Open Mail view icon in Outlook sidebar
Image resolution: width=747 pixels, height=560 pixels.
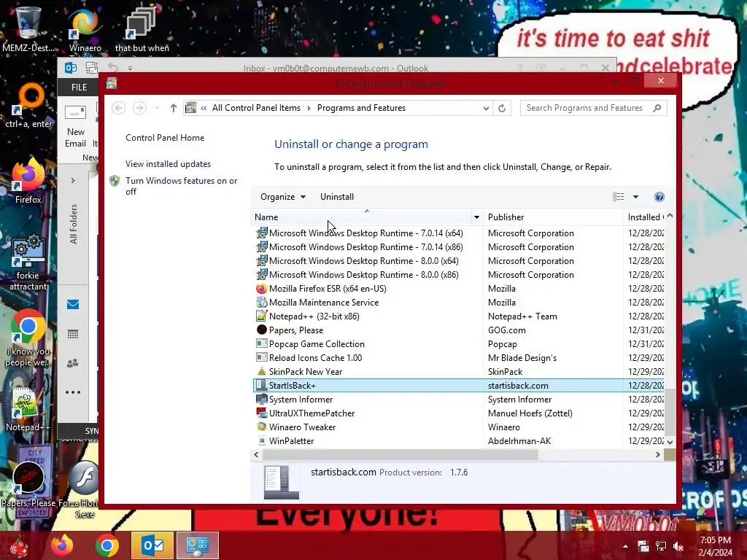tap(73, 304)
